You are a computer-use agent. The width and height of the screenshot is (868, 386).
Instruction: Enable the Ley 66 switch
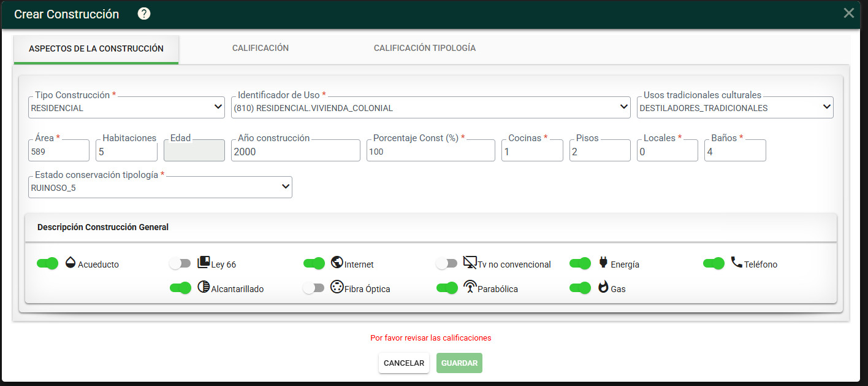180,263
